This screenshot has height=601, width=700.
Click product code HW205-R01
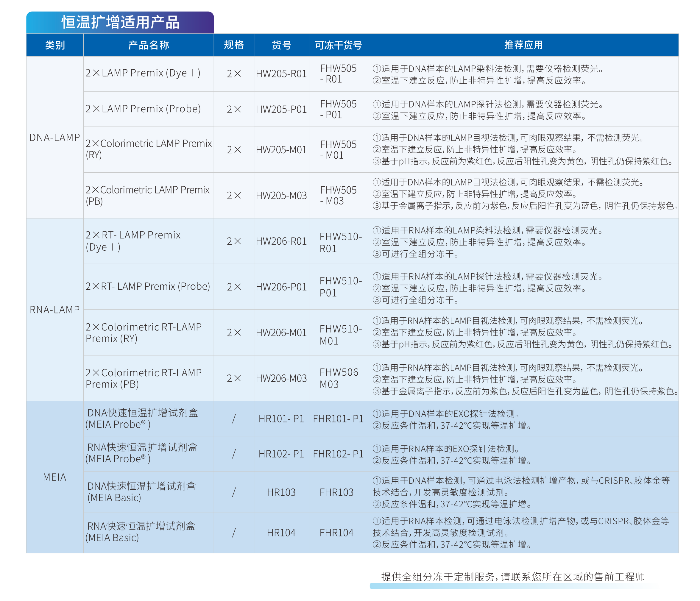tap(281, 74)
